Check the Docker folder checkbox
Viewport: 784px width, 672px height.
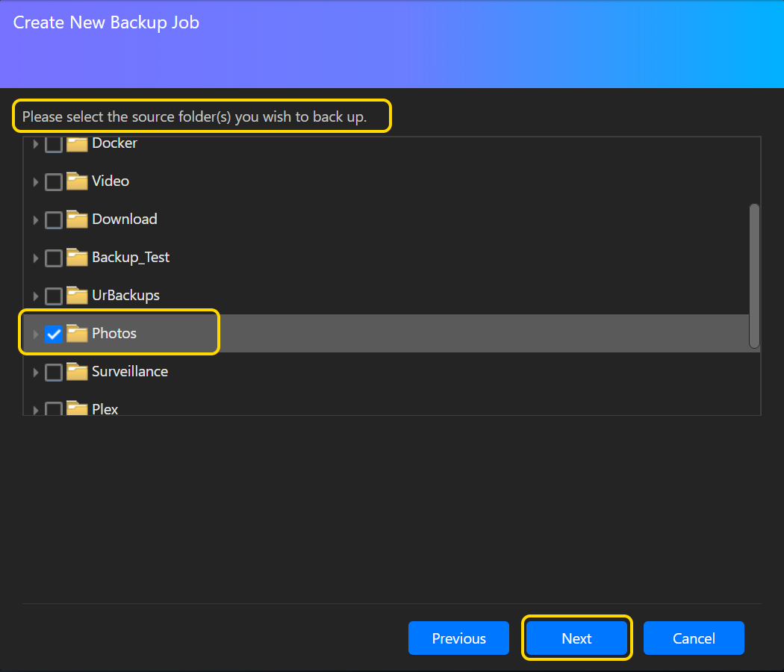(x=54, y=145)
